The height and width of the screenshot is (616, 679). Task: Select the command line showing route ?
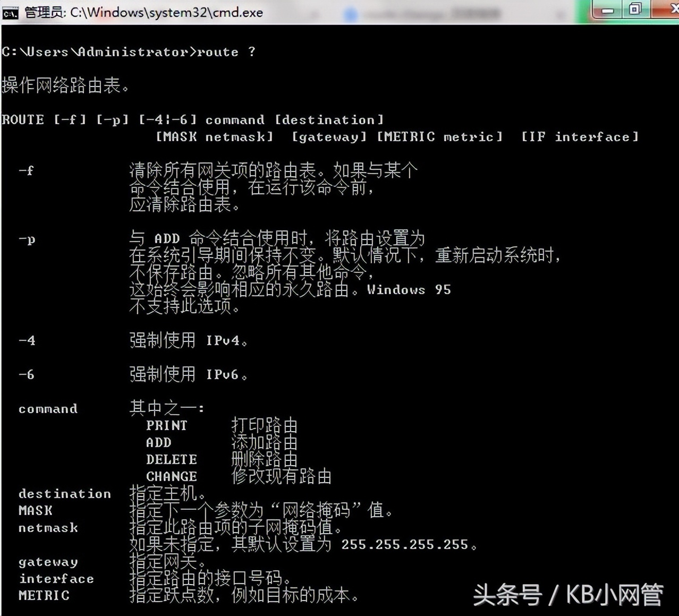[x=128, y=52]
